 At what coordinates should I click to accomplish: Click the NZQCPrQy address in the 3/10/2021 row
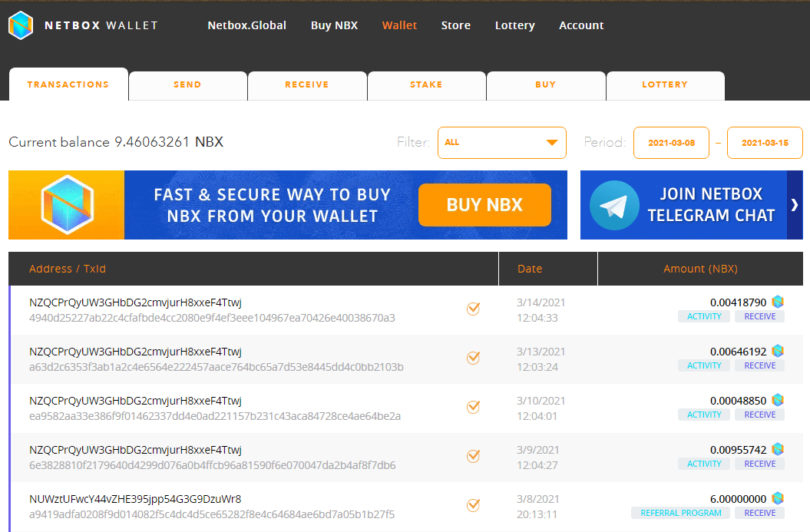(135, 401)
